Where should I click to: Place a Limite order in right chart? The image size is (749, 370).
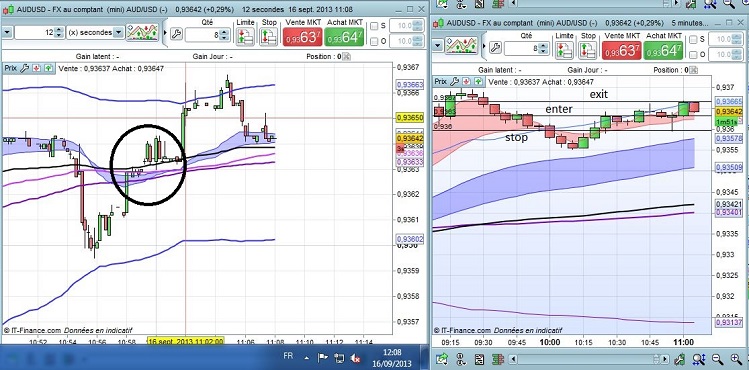pyautogui.click(x=564, y=50)
